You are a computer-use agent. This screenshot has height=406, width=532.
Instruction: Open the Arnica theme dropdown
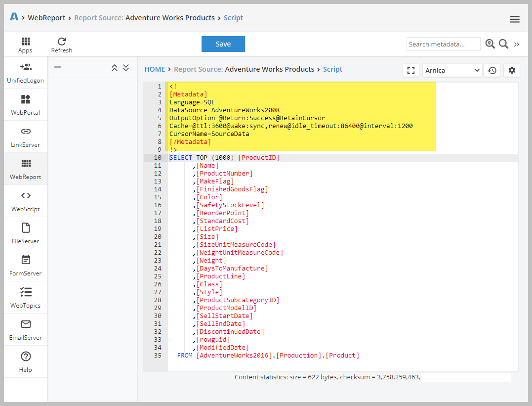tap(451, 70)
